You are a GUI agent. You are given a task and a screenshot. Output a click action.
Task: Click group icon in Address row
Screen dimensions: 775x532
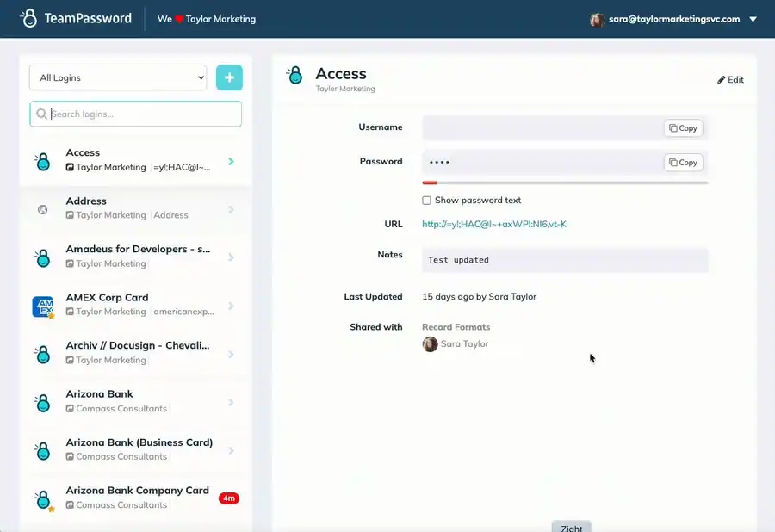70,215
